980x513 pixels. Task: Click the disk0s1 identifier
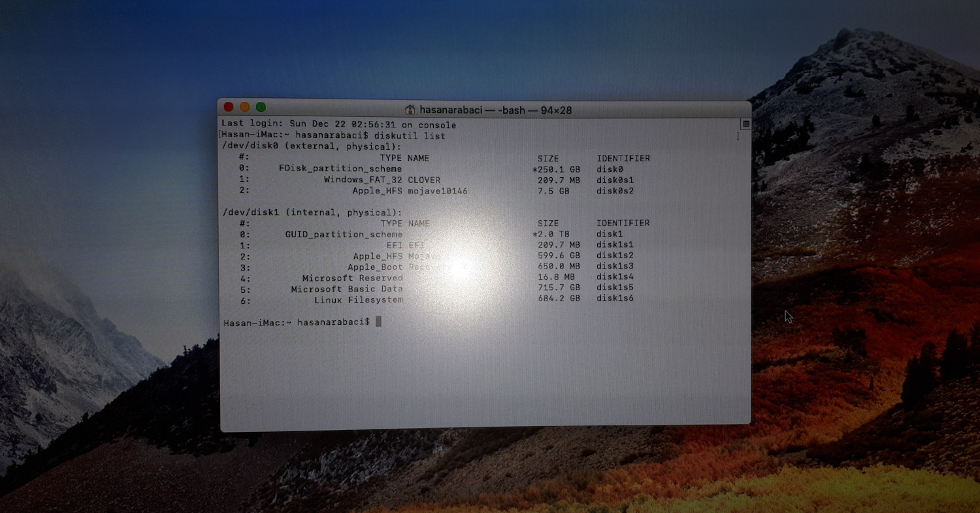click(x=615, y=180)
